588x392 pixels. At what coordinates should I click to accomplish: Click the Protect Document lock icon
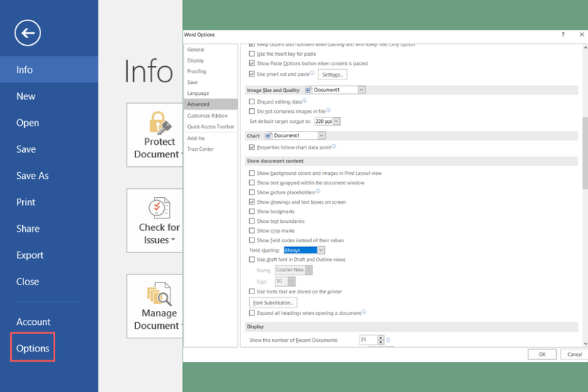point(160,123)
